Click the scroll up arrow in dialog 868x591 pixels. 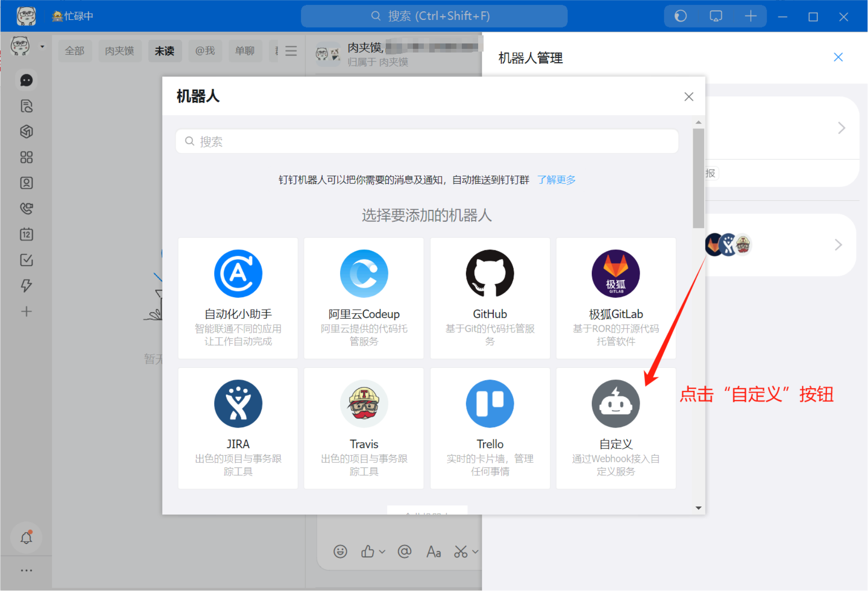(x=698, y=122)
